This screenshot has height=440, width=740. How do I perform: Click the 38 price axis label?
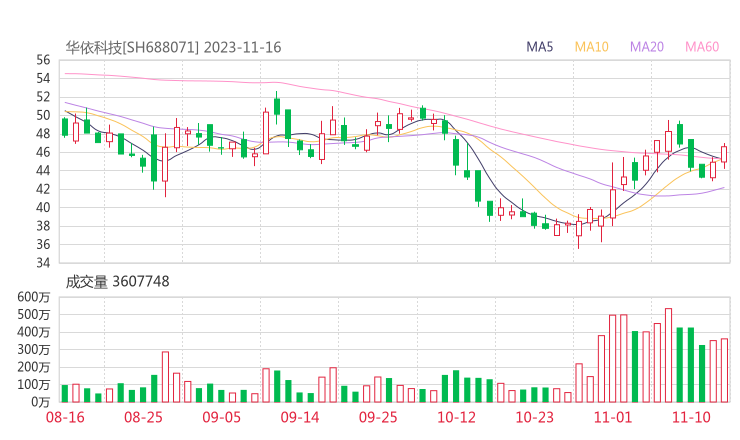(43, 226)
